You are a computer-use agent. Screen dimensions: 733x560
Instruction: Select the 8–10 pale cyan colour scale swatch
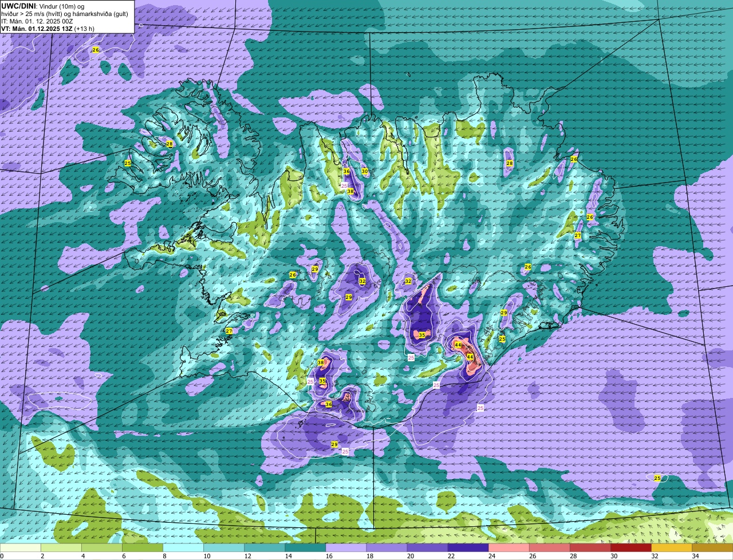pos(183,547)
